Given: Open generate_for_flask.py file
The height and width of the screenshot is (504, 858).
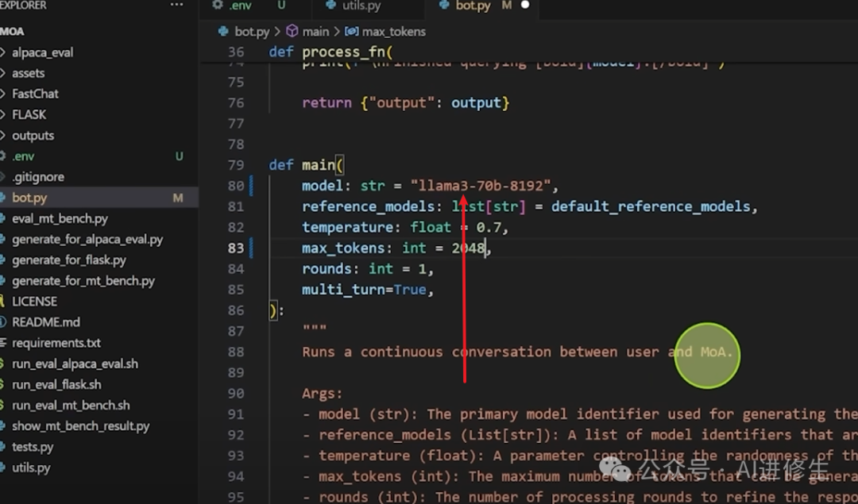Looking at the screenshot, I should (69, 260).
